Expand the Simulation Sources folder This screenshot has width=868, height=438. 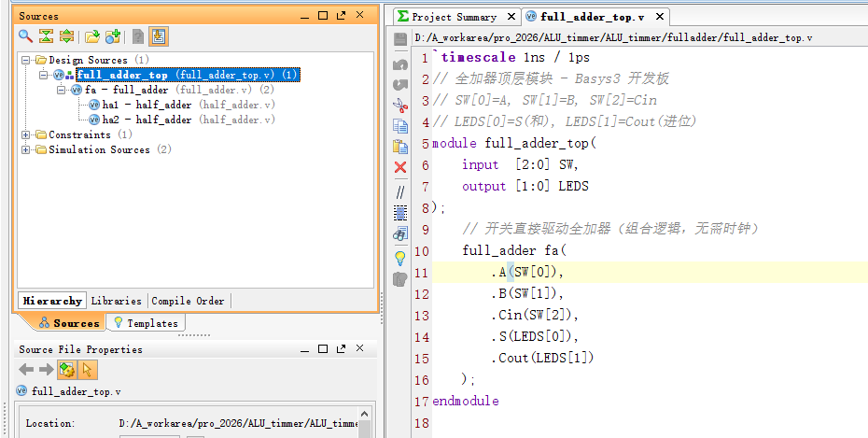click(x=26, y=149)
